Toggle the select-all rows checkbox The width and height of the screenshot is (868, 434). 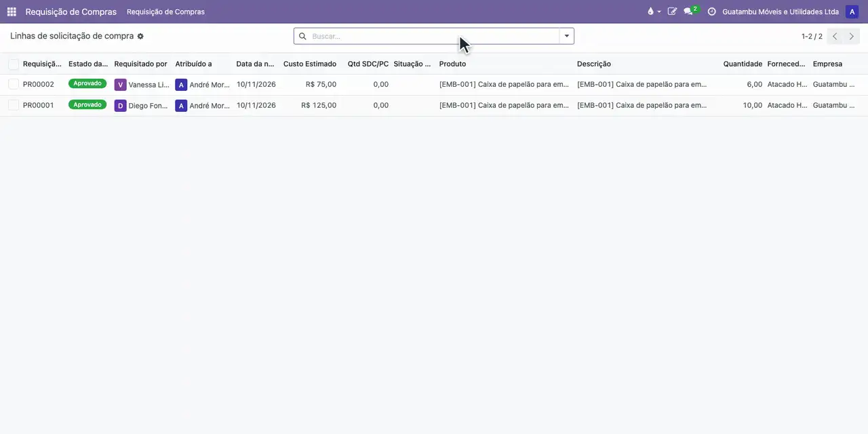14,64
